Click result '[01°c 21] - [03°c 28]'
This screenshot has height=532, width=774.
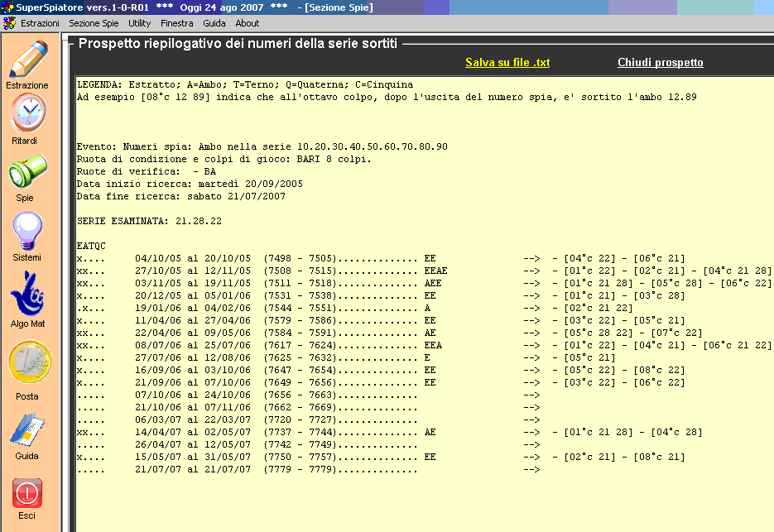(x=624, y=295)
